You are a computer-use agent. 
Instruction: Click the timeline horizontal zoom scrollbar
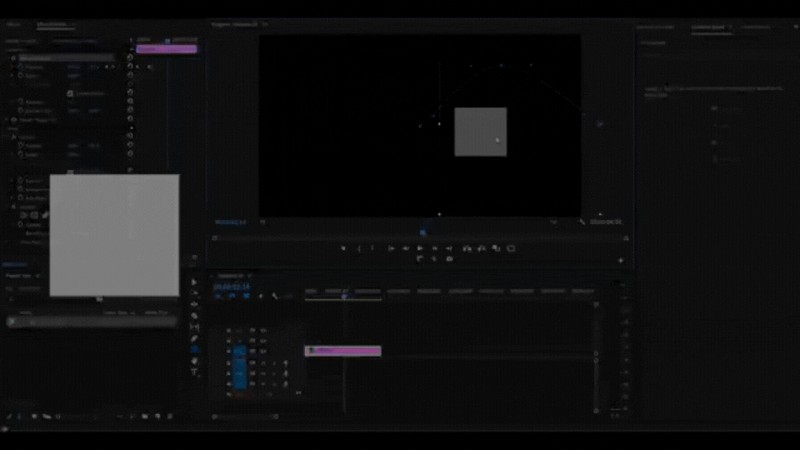pyautogui.click(x=245, y=417)
